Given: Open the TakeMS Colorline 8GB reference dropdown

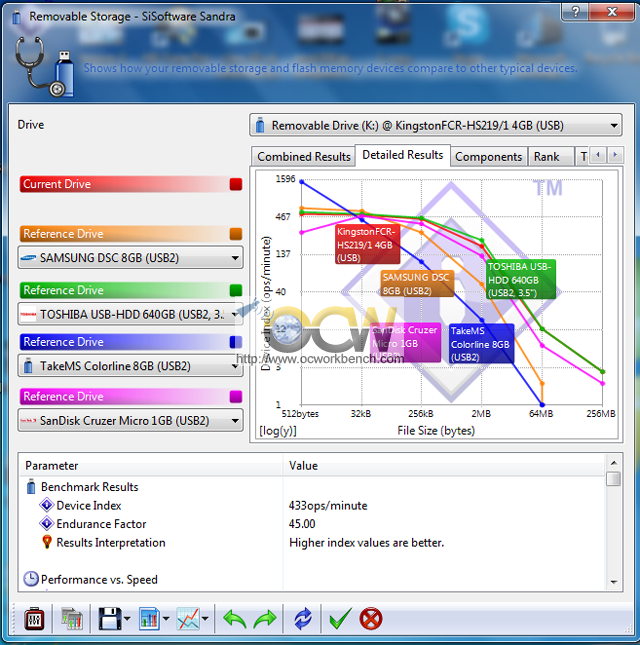Looking at the screenshot, I should point(130,366).
